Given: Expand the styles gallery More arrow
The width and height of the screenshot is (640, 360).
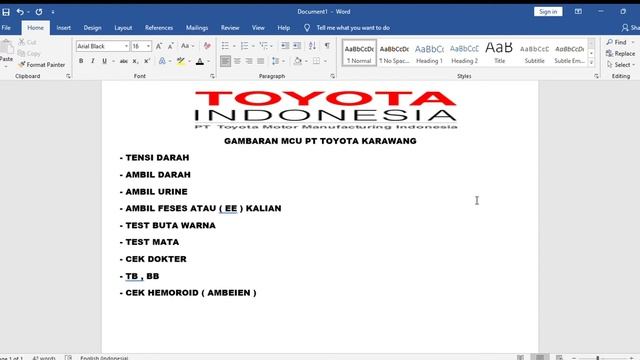Looking at the screenshot, I should click(591, 62).
